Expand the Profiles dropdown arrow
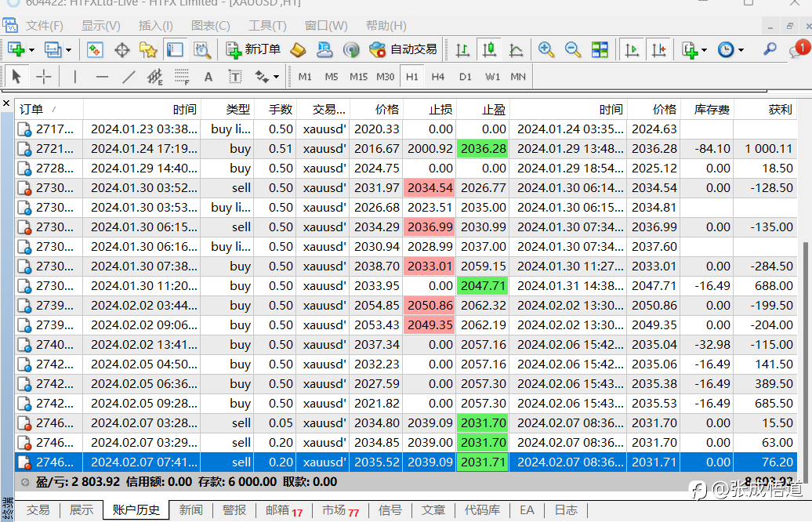Image resolution: width=812 pixels, height=522 pixels. pyautogui.click(x=68, y=50)
